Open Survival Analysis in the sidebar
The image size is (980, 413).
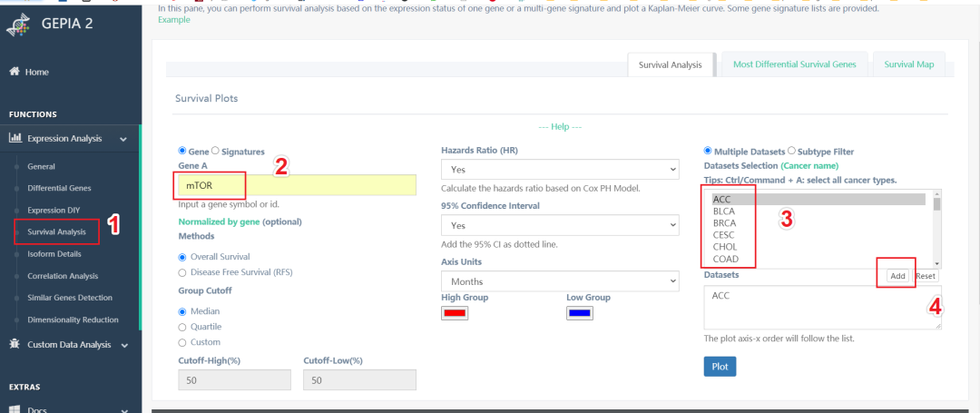click(x=55, y=231)
